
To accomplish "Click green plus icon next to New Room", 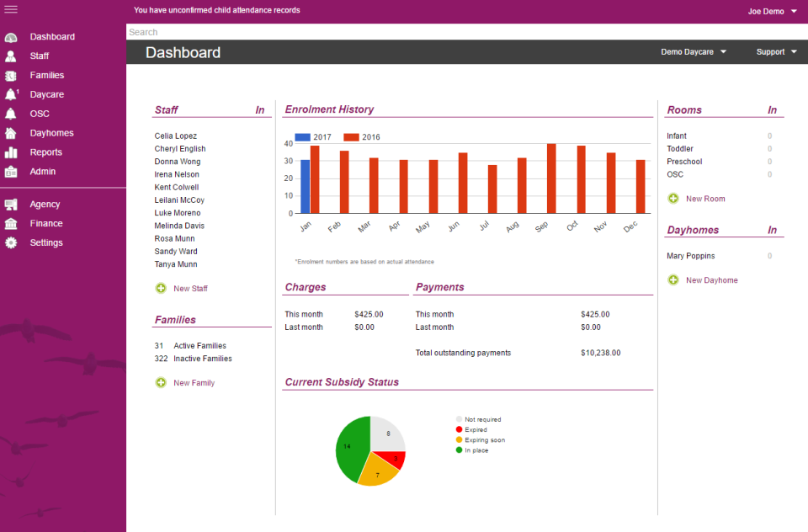I will 673,199.
